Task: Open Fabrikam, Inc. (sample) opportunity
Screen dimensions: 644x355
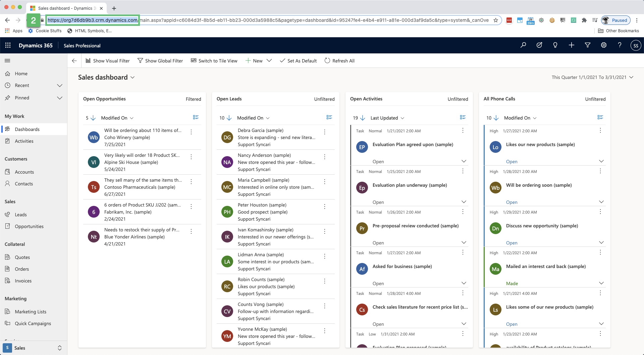Action: point(128,212)
